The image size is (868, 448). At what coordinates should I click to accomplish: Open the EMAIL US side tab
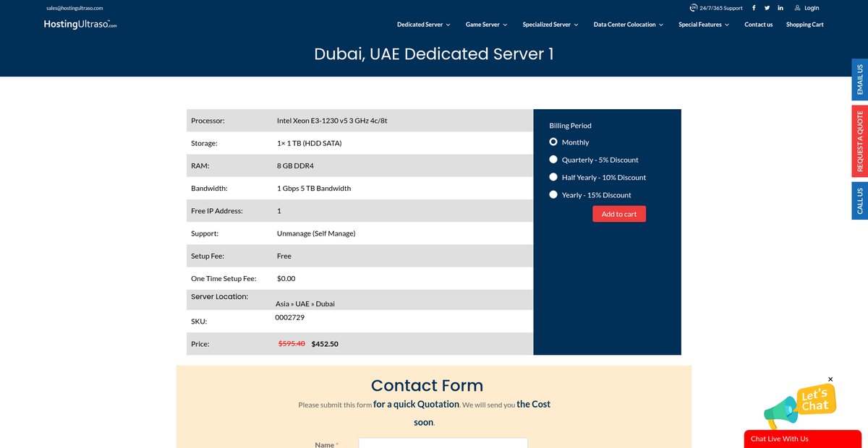pyautogui.click(x=860, y=79)
